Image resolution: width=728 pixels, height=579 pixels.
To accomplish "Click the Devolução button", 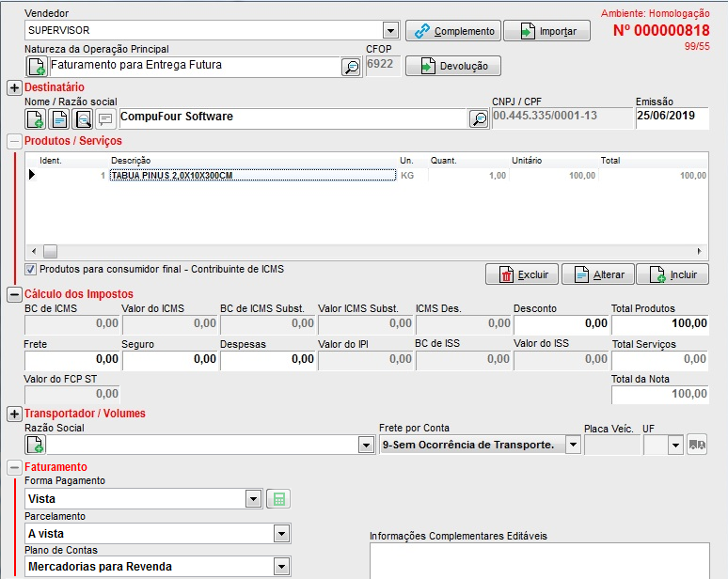I will (x=454, y=66).
